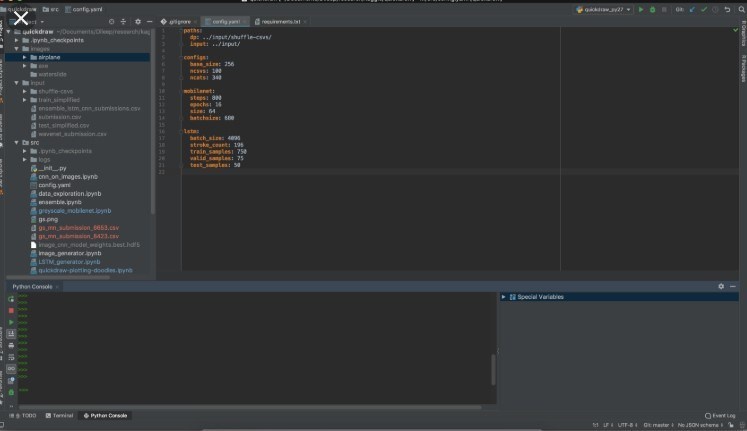Run the quickdraw_py27 configuration

click(641, 10)
